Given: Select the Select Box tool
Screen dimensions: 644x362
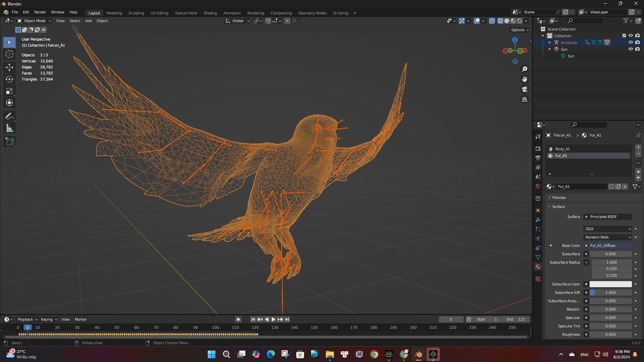Looking at the screenshot, I should (x=9, y=42).
